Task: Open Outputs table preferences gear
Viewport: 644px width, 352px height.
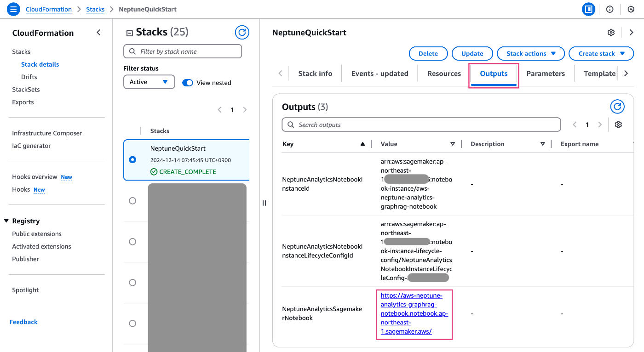Action: pos(618,125)
